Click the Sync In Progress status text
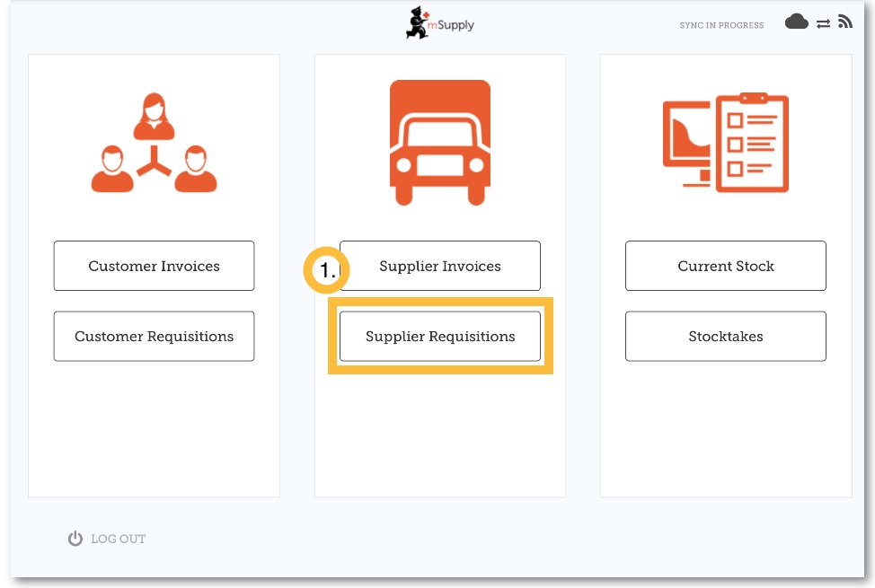875x588 pixels. click(x=721, y=25)
